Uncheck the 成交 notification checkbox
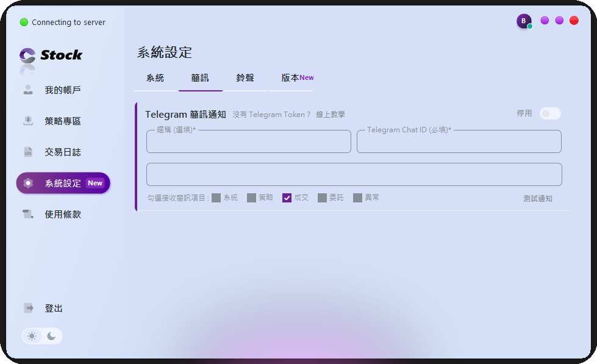The width and height of the screenshot is (597, 364). tap(287, 198)
